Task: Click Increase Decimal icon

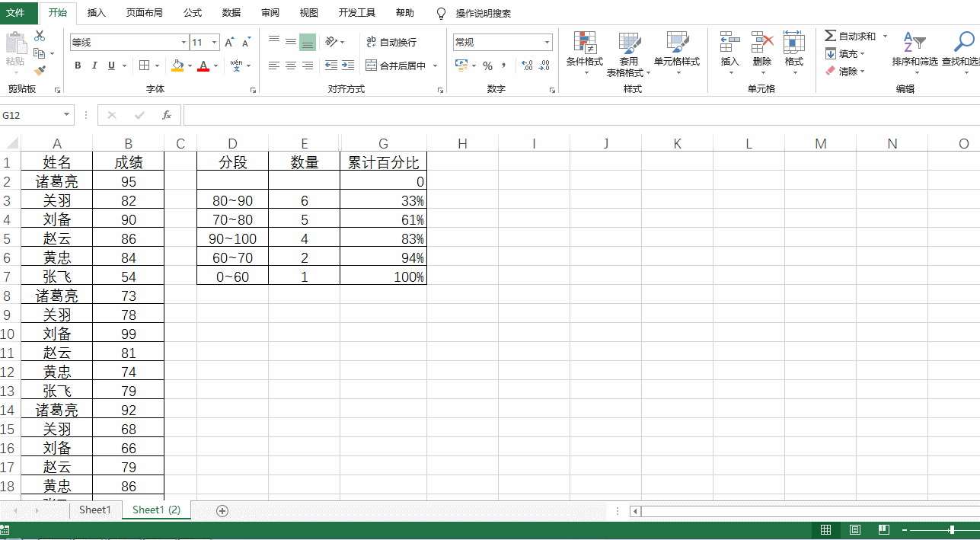Action: [527, 66]
